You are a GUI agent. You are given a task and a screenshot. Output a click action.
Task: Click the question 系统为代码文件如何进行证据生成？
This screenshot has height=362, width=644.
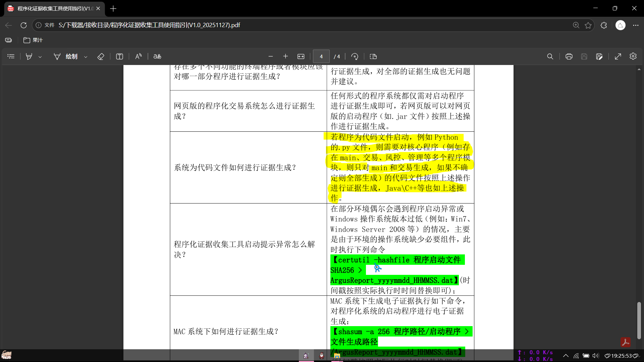[235, 168]
